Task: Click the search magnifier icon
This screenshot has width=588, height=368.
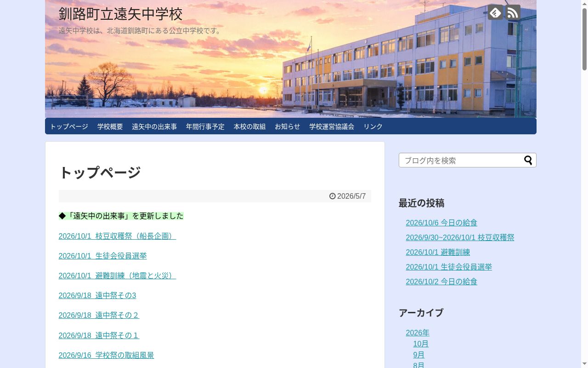Action: click(x=528, y=160)
